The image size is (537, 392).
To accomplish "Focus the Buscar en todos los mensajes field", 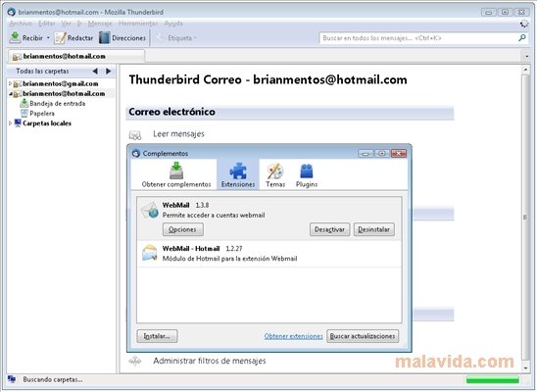I will pos(419,38).
